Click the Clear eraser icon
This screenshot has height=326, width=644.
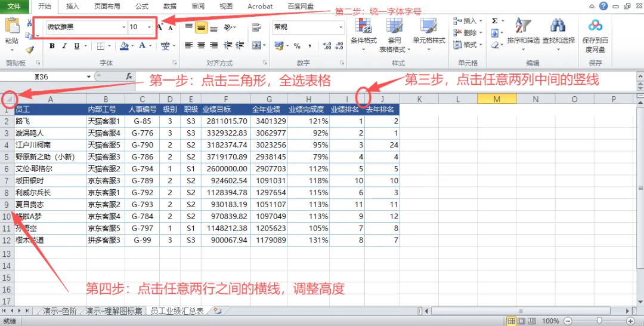coord(495,45)
